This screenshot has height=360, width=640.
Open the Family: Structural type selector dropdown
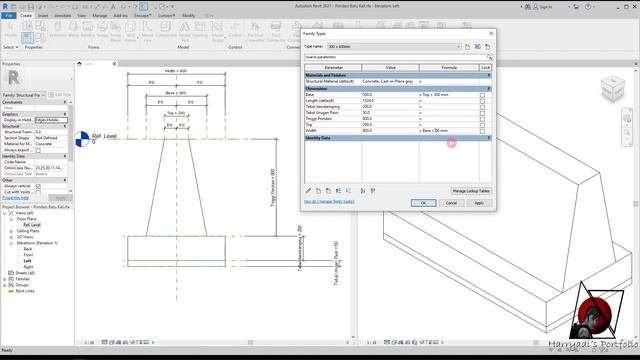(x=43, y=95)
